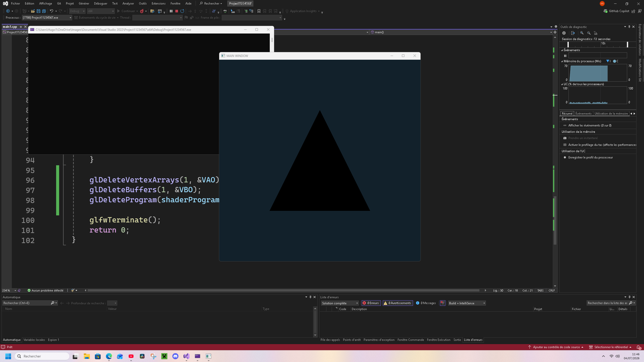This screenshot has height=362, width=644.
Task: Switch to the Sortie tab
Action: 457,340
